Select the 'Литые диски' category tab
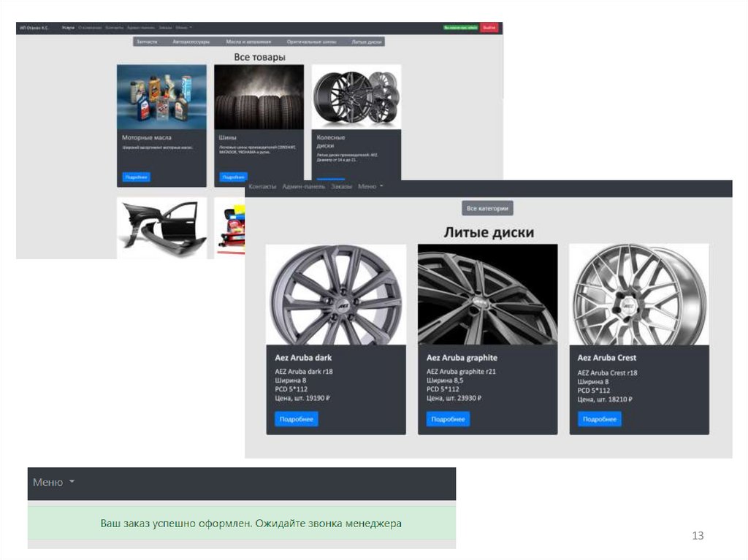The height and width of the screenshot is (560, 748). pyautogui.click(x=367, y=42)
